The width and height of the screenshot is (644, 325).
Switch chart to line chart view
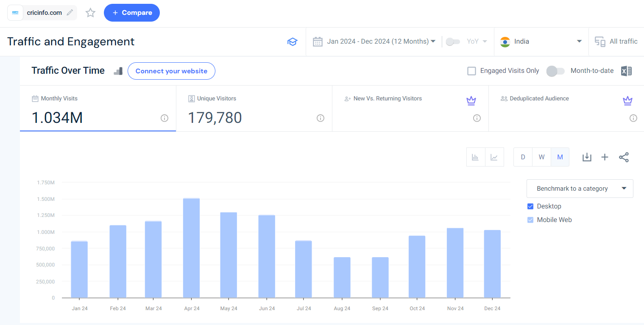494,157
